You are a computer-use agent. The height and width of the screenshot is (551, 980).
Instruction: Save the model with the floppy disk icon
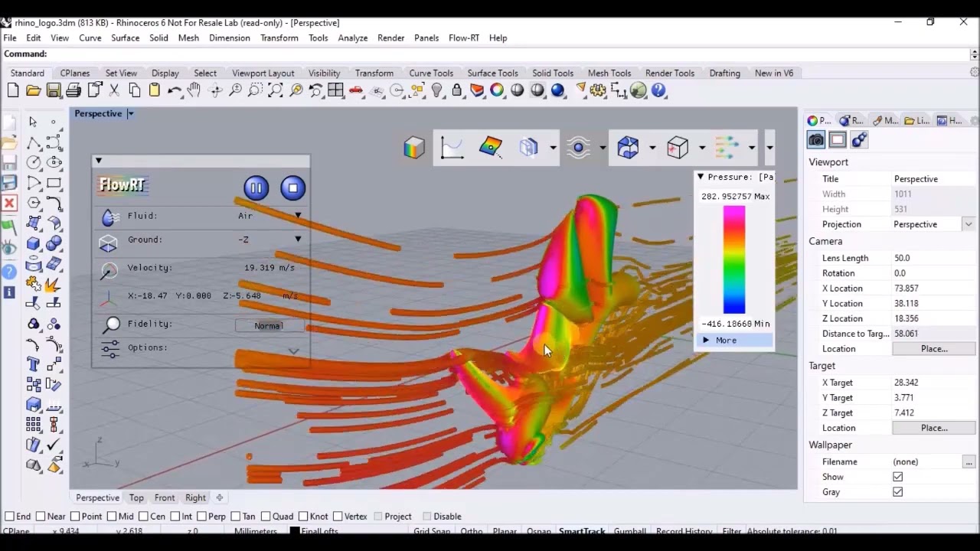pyautogui.click(x=54, y=90)
